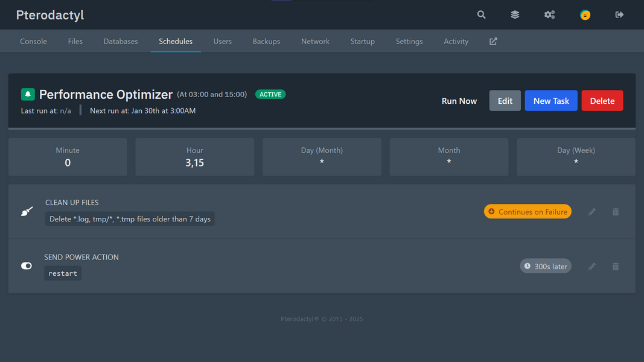Click the 'At 03:00 and 15:00' description
This screenshot has height=362, width=644.
212,94
